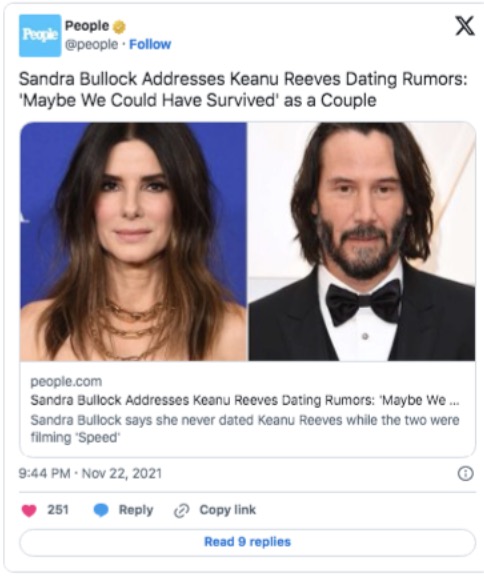Open the right photo of the bearded man
Screen dimensions: 484x580
click(x=362, y=241)
